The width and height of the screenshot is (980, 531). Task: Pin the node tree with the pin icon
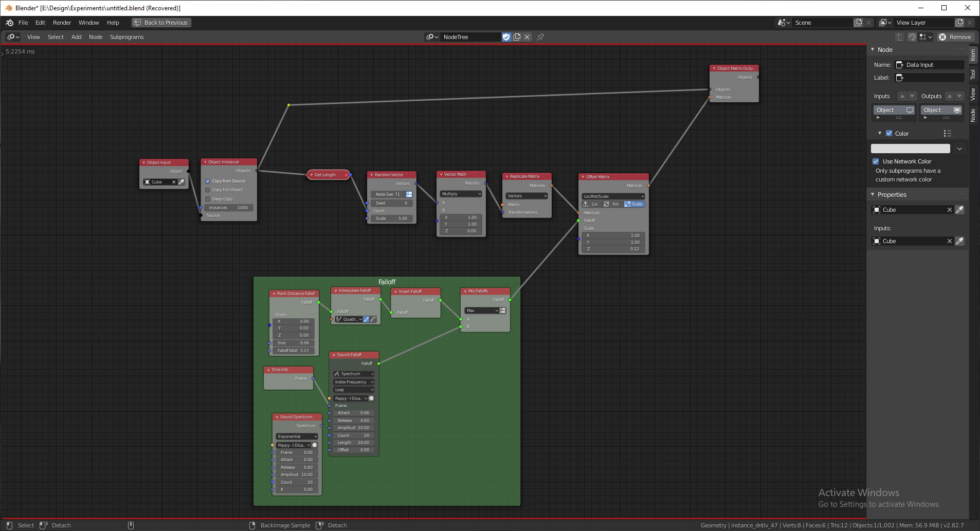[540, 36]
